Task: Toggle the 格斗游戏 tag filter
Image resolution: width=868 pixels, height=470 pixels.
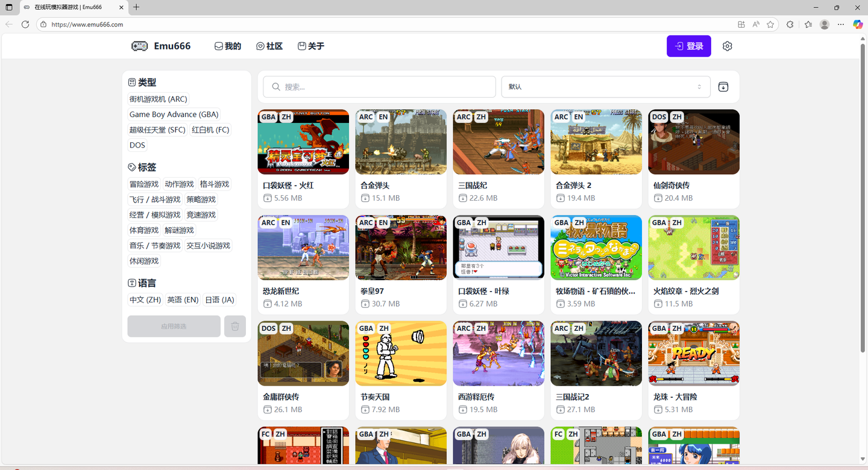Action: coord(215,184)
